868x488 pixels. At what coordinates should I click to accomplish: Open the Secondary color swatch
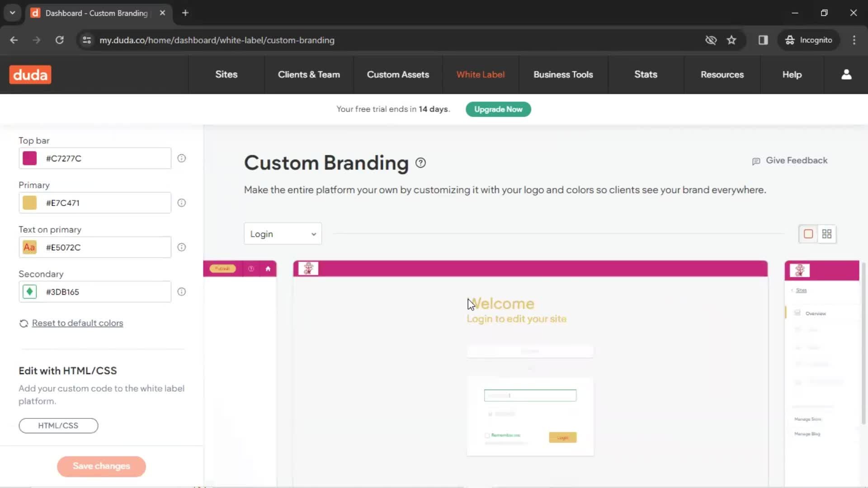(x=30, y=292)
